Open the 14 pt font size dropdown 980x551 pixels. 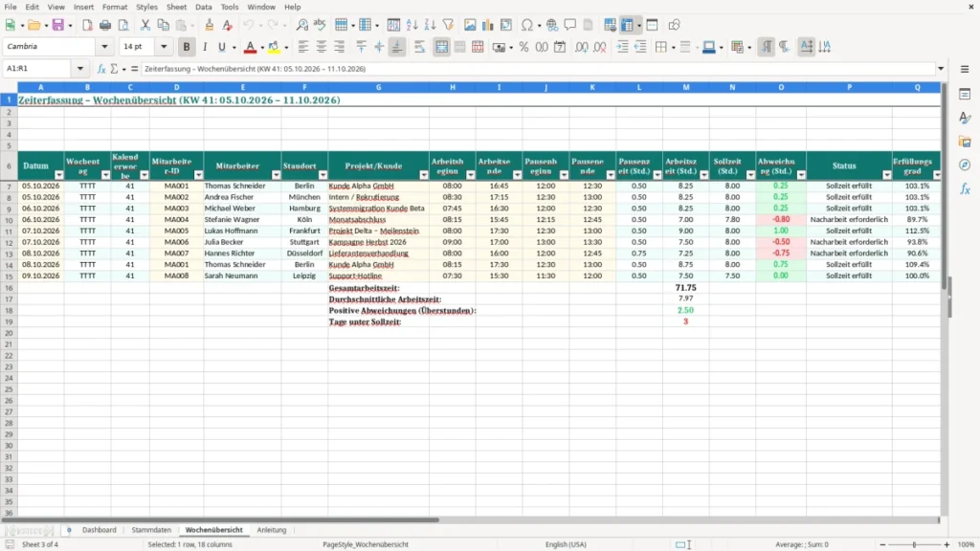[164, 46]
